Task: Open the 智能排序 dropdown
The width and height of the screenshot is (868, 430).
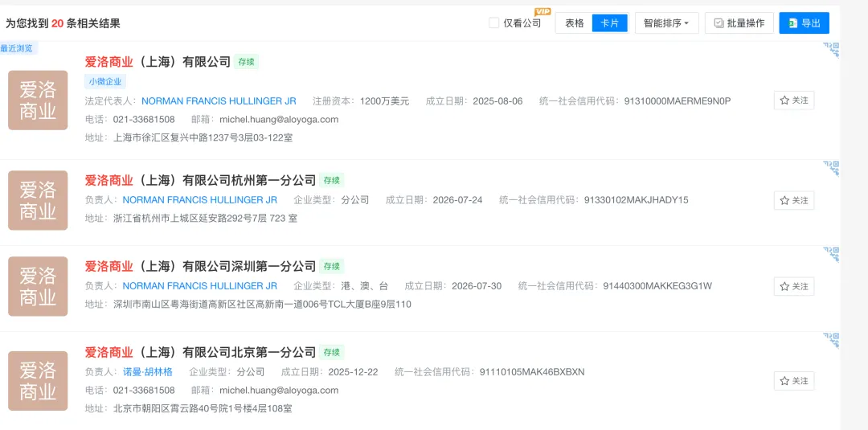Action: [666, 23]
